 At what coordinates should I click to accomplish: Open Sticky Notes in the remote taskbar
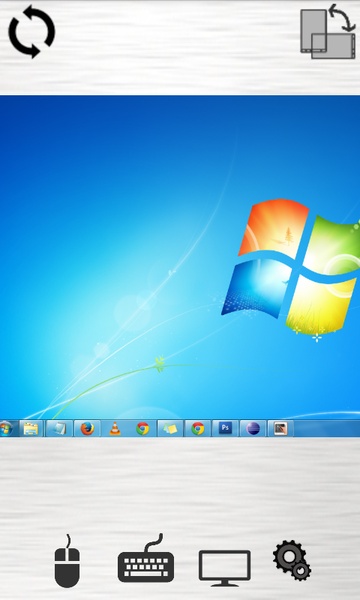[x=170, y=429]
